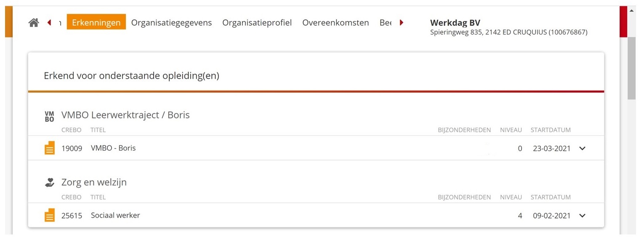Image resolution: width=644 pixels, height=245 pixels.
Task: Click the VMBO - Boris title
Action: point(113,148)
